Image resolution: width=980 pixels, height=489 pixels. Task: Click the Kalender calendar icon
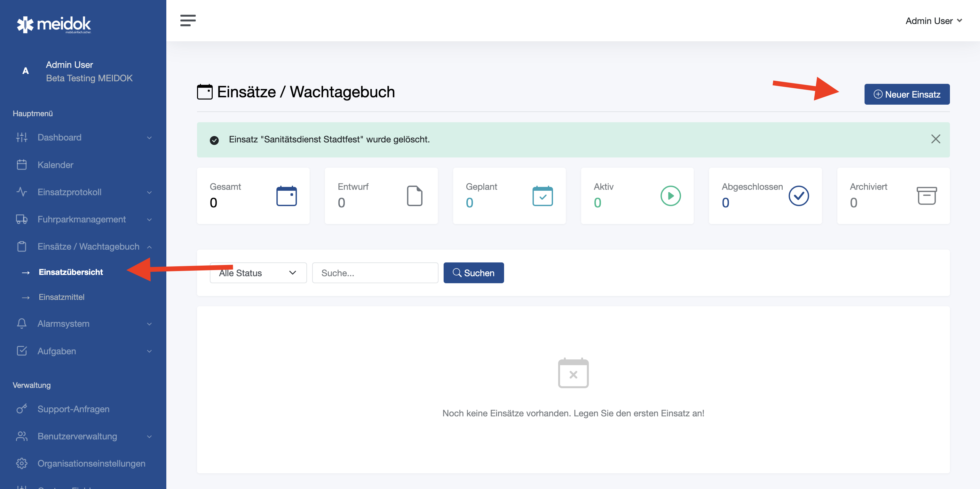coord(22,165)
